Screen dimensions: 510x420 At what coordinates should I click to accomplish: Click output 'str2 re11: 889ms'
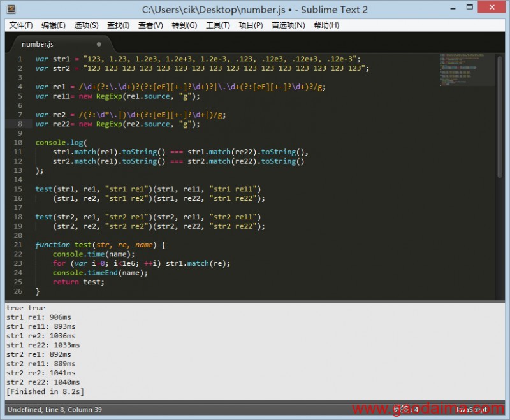click(x=41, y=364)
